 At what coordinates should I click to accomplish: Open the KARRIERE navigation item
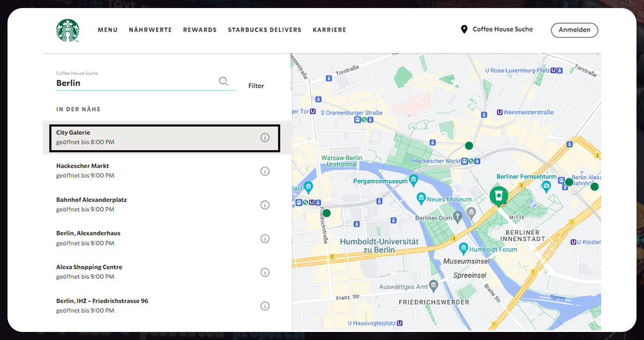coord(329,30)
